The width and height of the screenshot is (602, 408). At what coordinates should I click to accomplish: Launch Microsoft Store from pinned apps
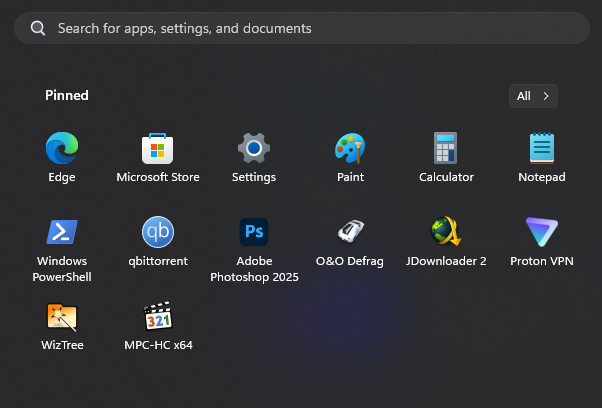point(158,149)
